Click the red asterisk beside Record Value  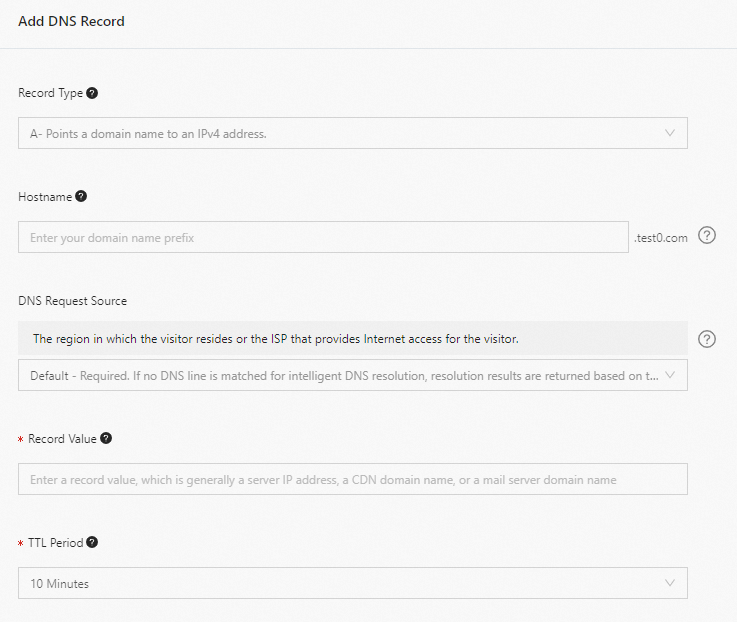coord(21,440)
